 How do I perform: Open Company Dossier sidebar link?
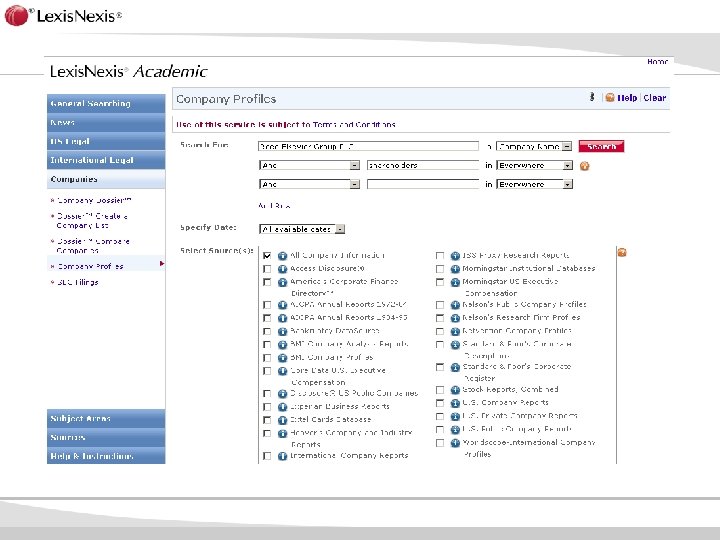(x=94, y=200)
